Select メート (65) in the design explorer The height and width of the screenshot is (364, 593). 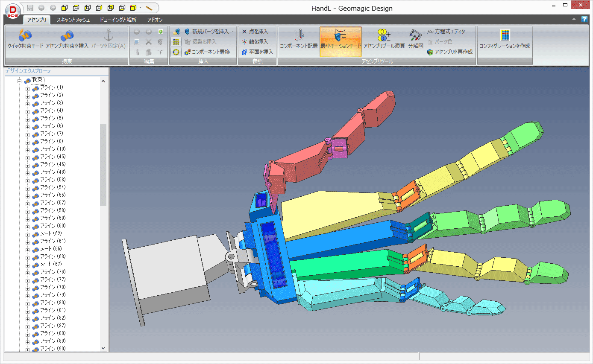(x=51, y=249)
